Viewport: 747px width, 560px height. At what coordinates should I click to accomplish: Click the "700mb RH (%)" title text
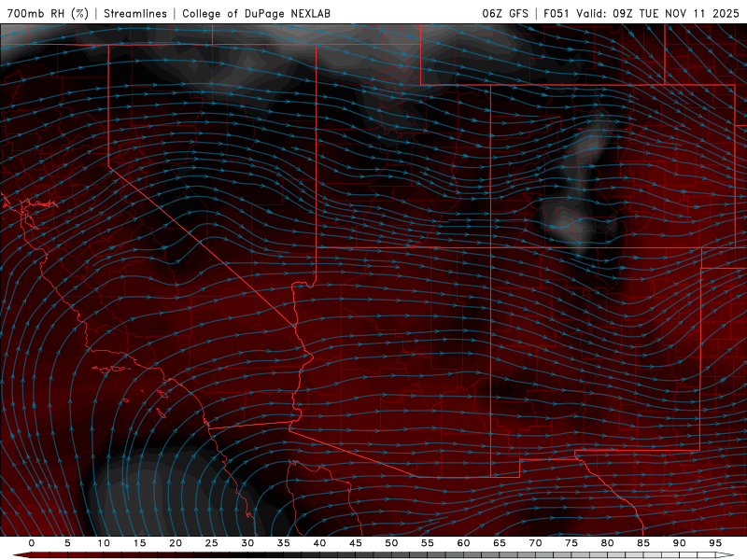(x=48, y=14)
